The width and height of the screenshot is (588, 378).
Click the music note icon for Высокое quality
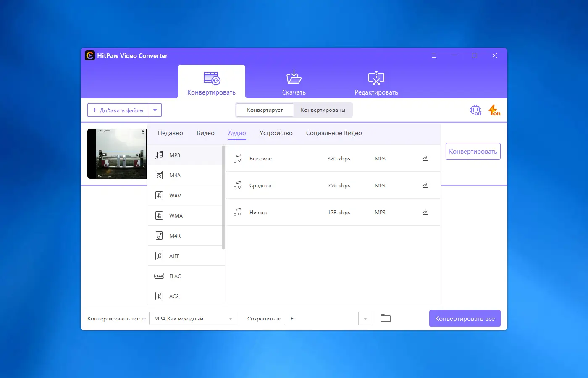(238, 158)
